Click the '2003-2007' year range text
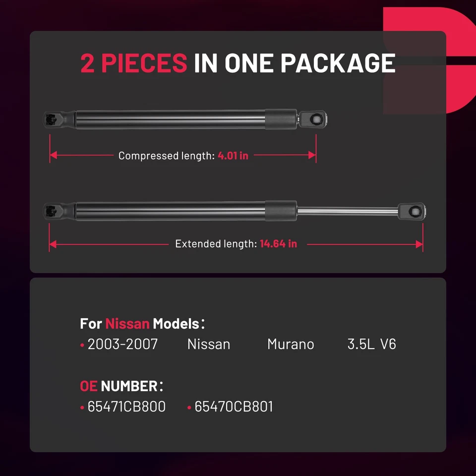476x476 pixels. pos(122,344)
